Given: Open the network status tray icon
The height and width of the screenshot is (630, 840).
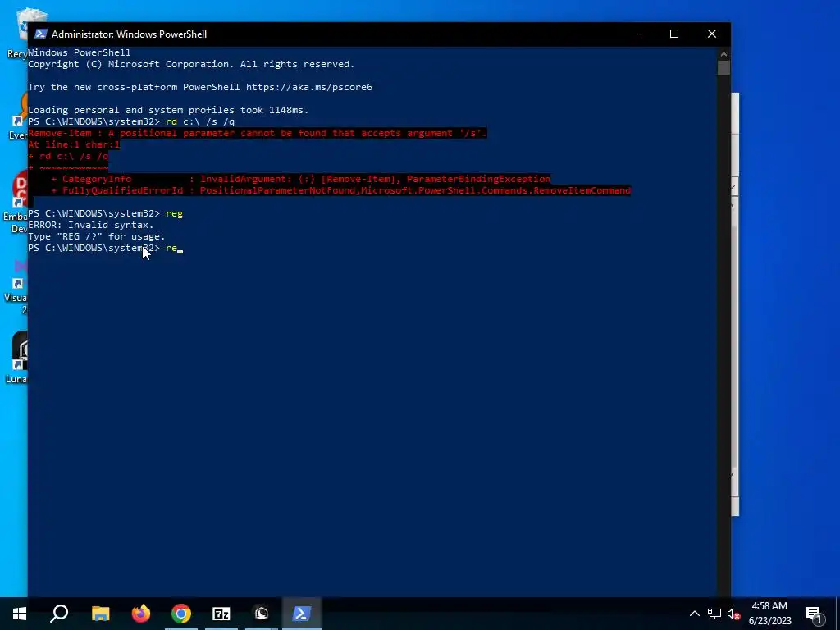Looking at the screenshot, I should (714, 614).
